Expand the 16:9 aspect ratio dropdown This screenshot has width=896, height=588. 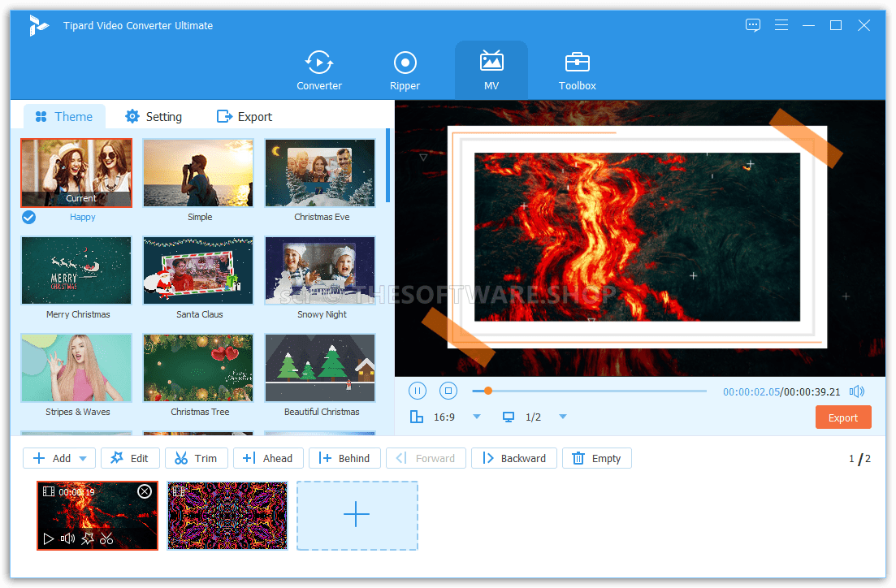click(x=477, y=417)
